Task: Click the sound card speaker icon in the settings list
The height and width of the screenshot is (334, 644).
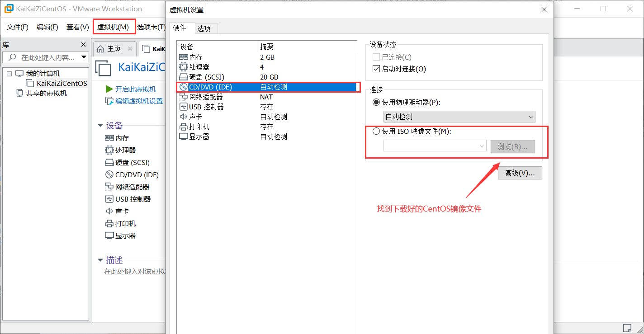Action: click(183, 117)
